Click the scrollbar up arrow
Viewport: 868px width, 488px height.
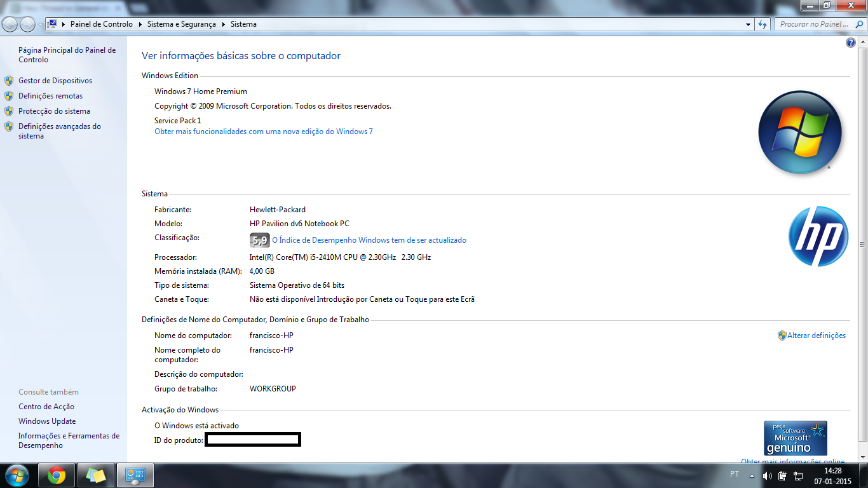click(862, 42)
